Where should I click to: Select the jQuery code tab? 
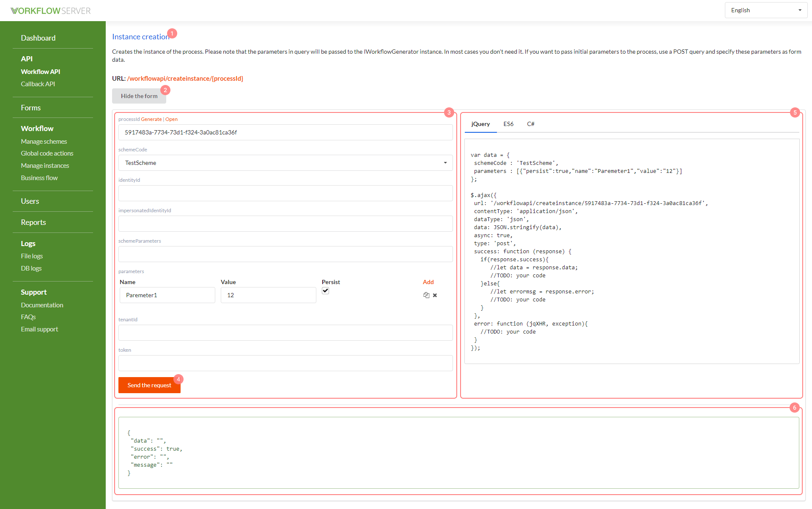pyautogui.click(x=480, y=124)
